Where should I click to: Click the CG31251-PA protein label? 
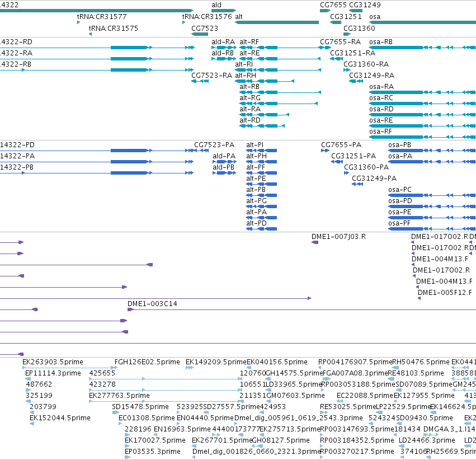pos(354,156)
